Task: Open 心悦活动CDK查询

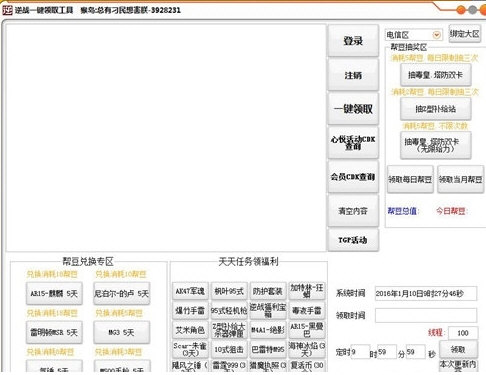Action: point(353,143)
